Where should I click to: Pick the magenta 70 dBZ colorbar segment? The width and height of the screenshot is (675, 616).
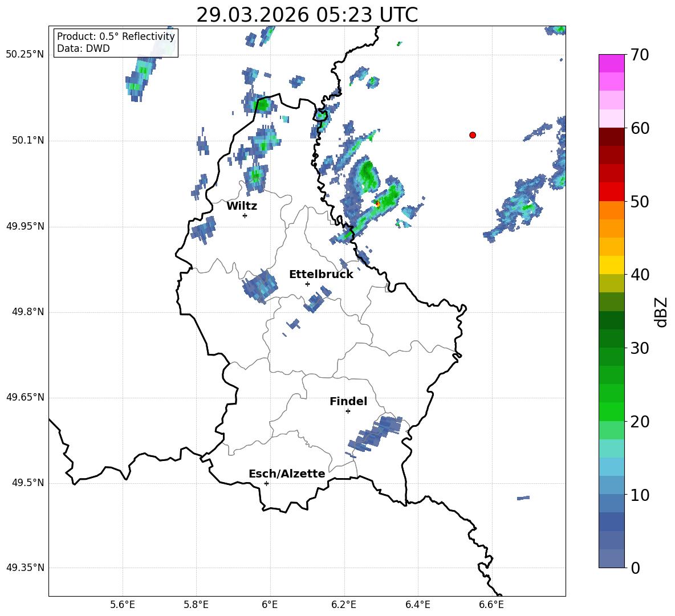point(612,63)
